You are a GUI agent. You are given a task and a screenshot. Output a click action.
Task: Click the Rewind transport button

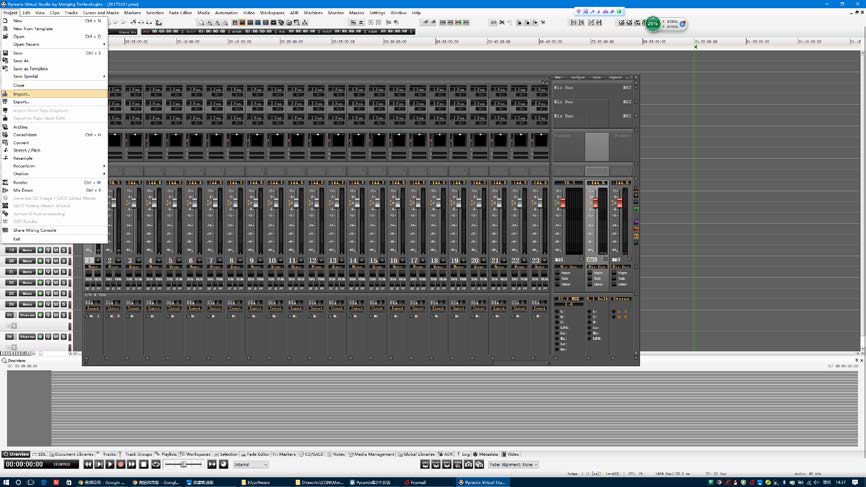point(88,465)
